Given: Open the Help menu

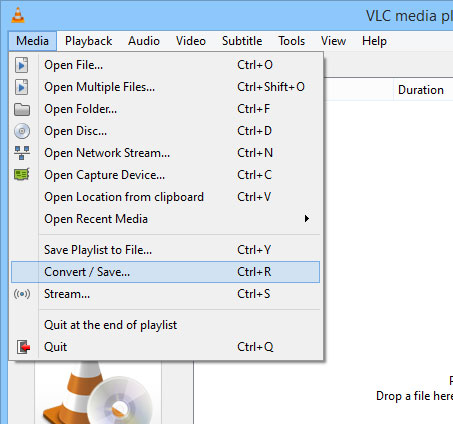Looking at the screenshot, I should (374, 41).
